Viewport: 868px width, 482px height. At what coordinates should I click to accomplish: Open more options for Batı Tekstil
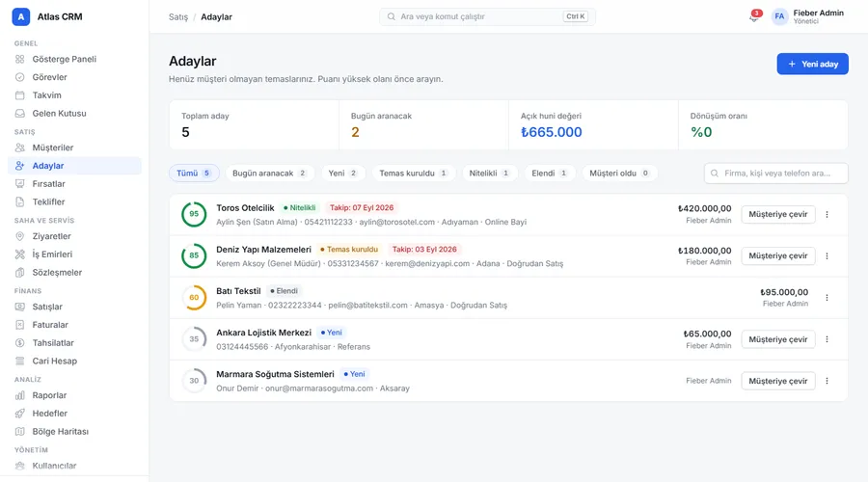pyautogui.click(x=827, y=298)
